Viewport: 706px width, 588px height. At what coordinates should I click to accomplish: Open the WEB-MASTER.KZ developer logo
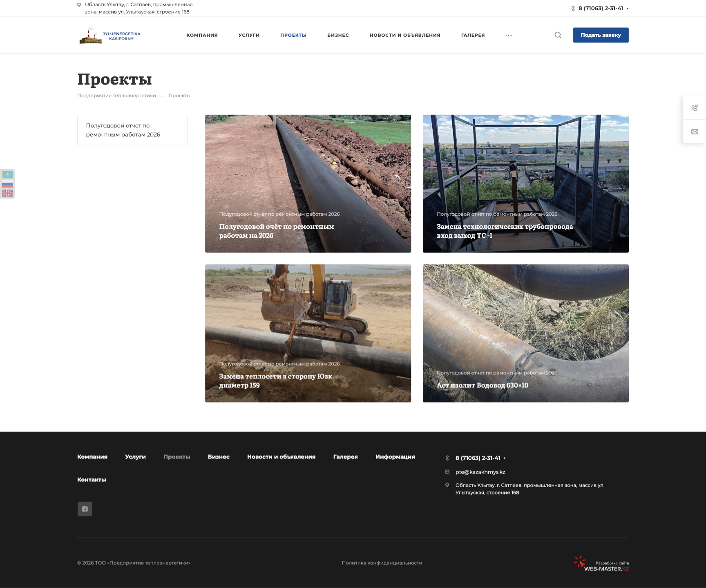tap(601, 564)
